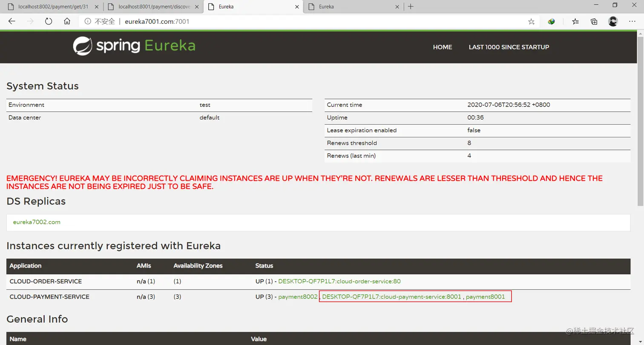Click the Availability Zones column header
This screenshot has height=345, width=644.
(x=198, y=265)
